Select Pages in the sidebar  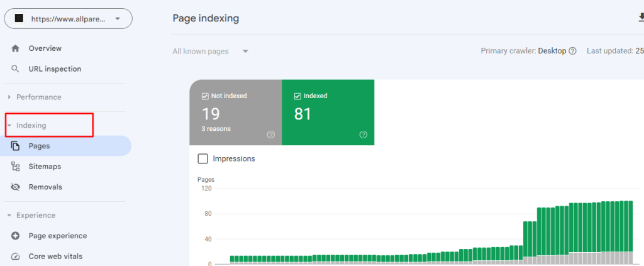coord(65,146)
